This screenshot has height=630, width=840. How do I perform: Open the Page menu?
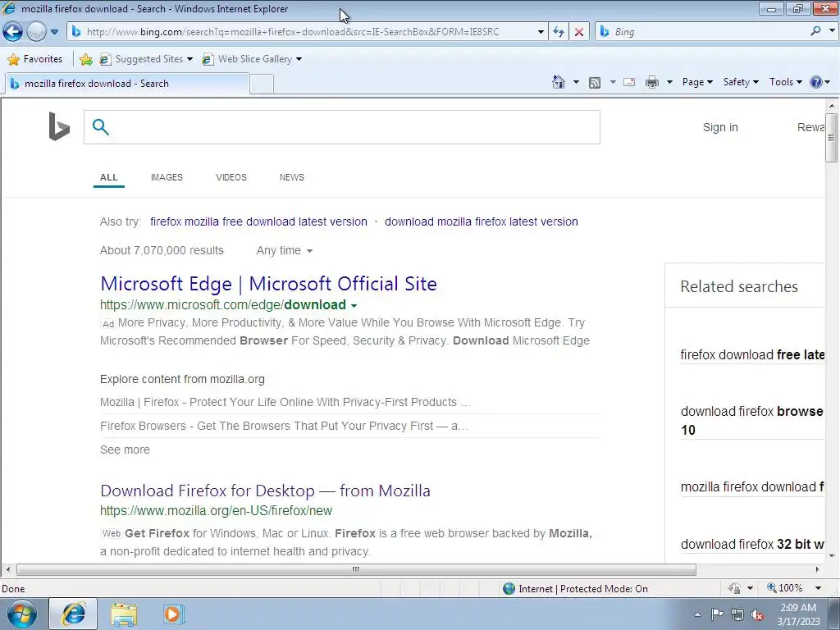point(697,82)
